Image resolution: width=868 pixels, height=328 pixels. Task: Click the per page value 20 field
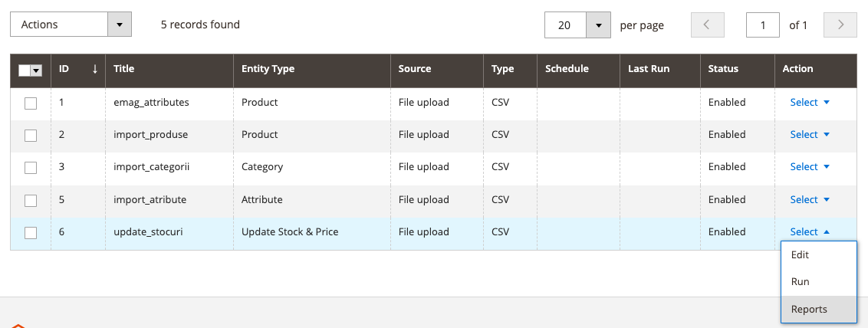pyautogui.click(x=565, y=25)
